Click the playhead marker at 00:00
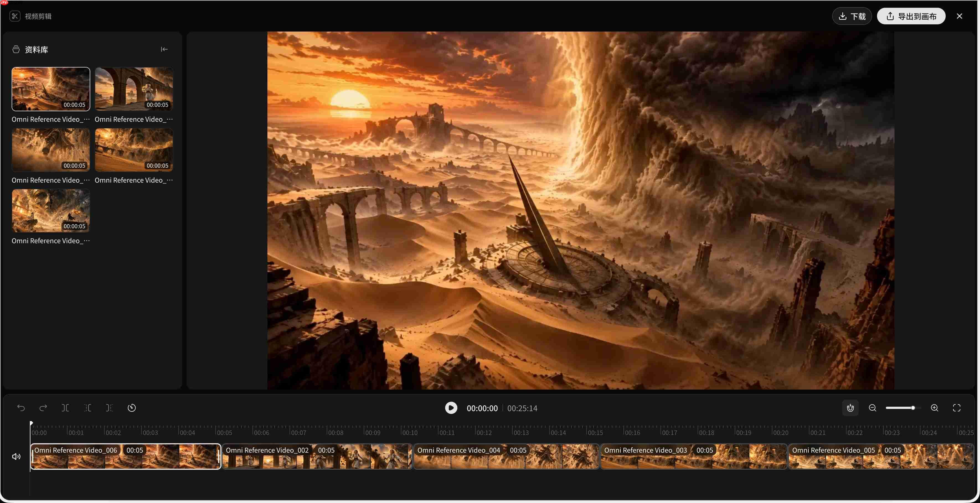Image resolution: width=980 pixels, height=503 pixels. click(31, 423)
